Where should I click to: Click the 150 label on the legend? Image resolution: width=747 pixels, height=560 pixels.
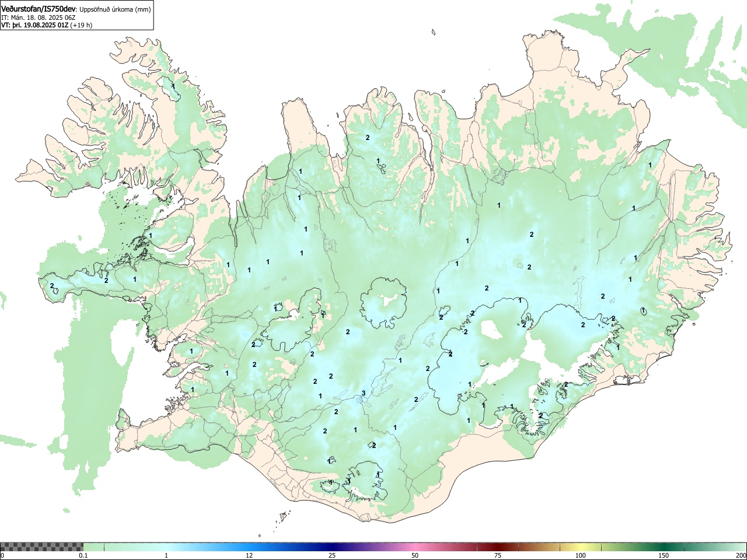pos(664,555)
